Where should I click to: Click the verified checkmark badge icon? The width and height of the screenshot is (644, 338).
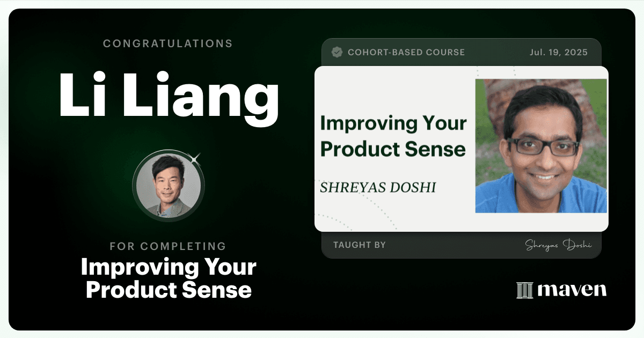tap(338, 52)
